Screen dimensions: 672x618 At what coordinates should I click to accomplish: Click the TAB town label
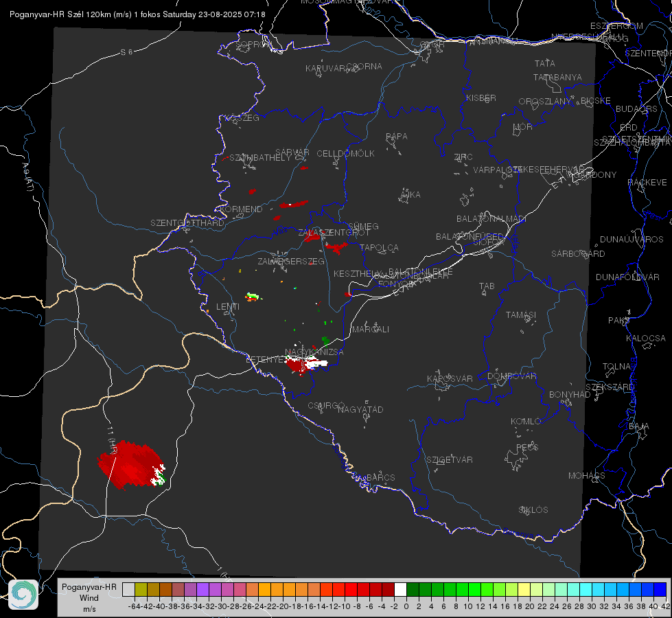487,286
